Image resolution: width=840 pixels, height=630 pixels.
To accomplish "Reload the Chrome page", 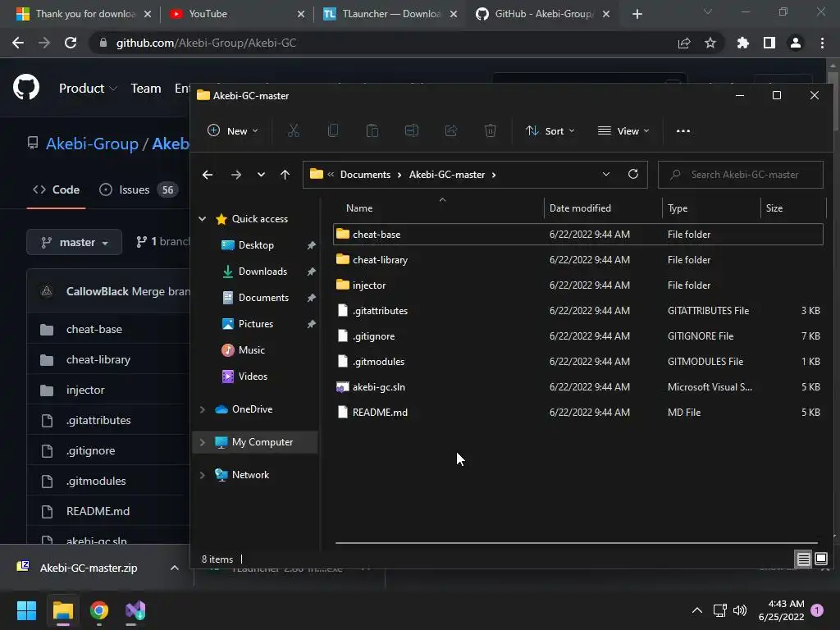I will click(71, 43).
